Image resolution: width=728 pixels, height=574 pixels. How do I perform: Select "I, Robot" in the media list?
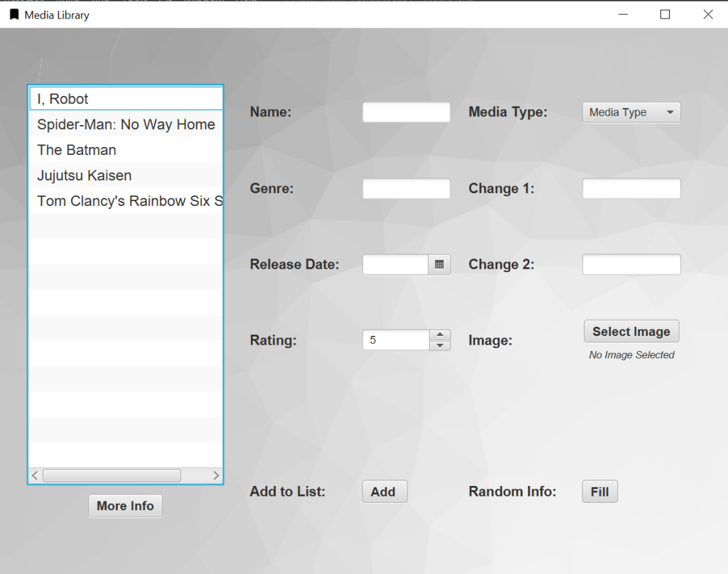pyautogui.click(x=126, y=99)
